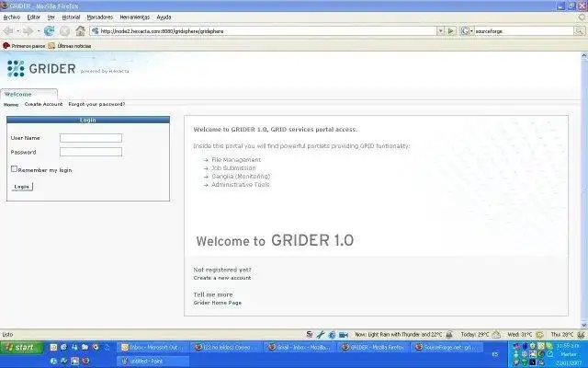Check the Remember my login checkbox

coord(14,169)
